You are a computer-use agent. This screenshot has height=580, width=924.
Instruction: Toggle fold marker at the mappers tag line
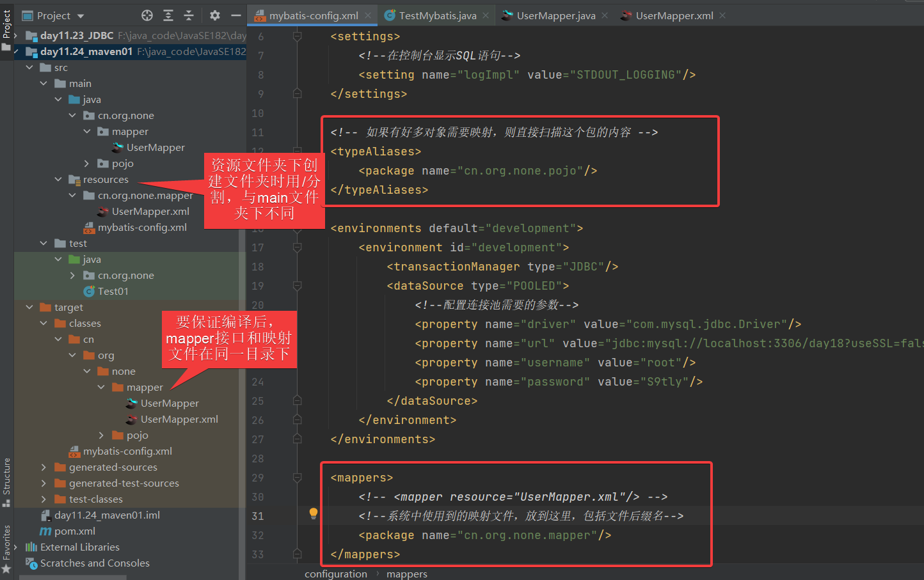tap(297, 478)
